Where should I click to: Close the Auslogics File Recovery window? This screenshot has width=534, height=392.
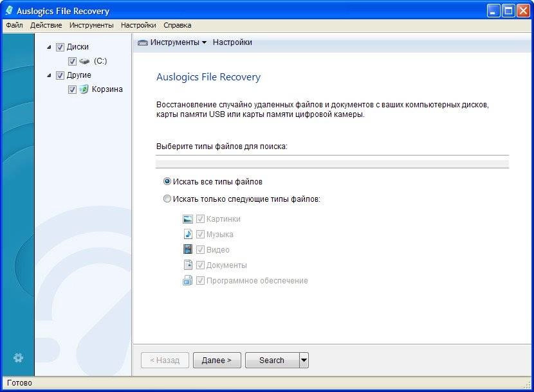coord(524,10)
